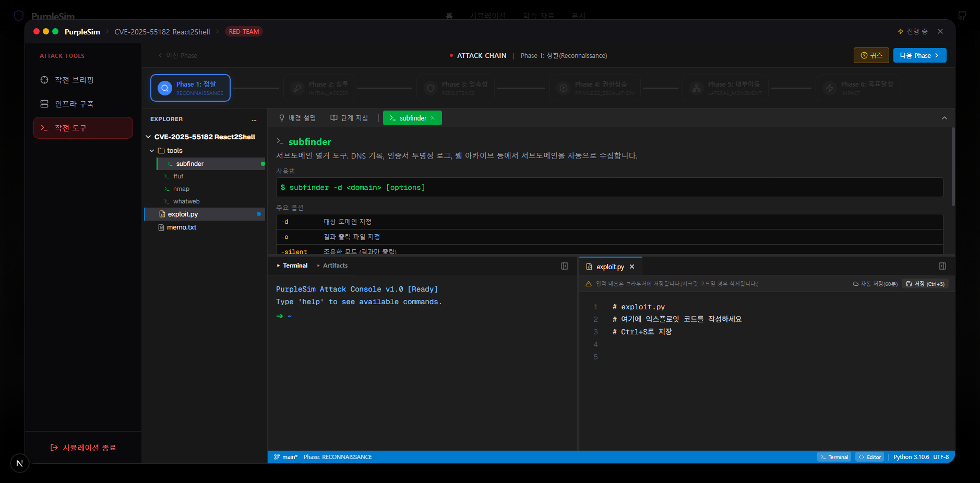Toggle auto save (자동 저장) option
This screenshot has width=980, height=483.
click(x=875, y=284)
